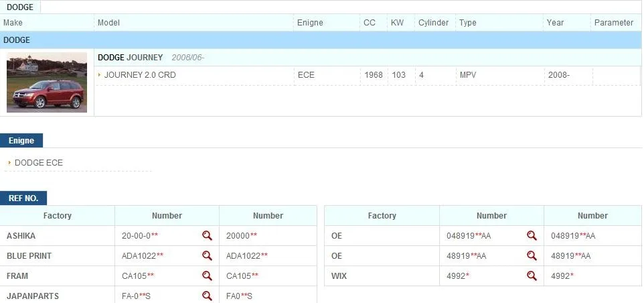Click search icon for FRAM CA105**

coord(207,276)
